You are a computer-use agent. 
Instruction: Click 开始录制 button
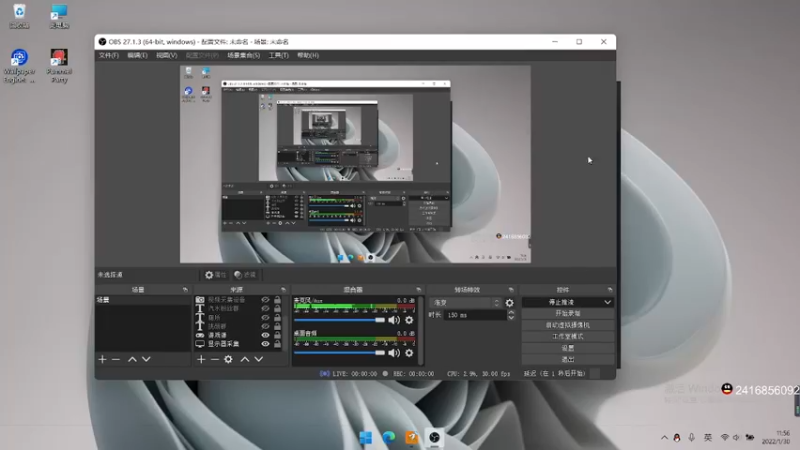[567, 313]
